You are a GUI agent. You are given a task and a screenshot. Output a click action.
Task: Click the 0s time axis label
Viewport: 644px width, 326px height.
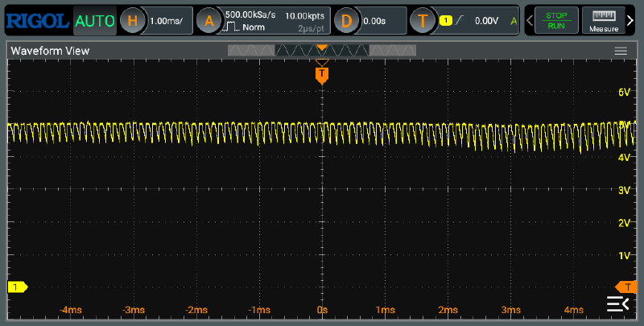[x=323, y=310]
